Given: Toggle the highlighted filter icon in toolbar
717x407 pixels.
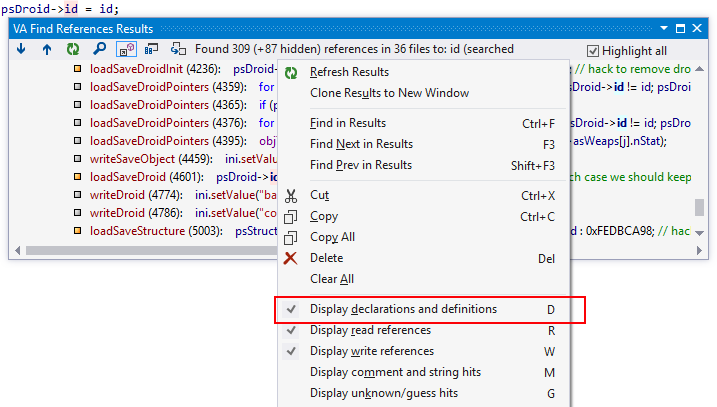Looking at the screenshot, I should tap(126, 49).
